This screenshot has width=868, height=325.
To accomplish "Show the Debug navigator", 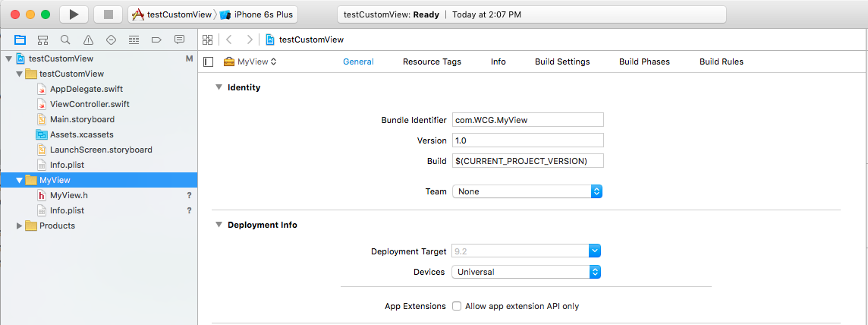I will tap(134, 39).
